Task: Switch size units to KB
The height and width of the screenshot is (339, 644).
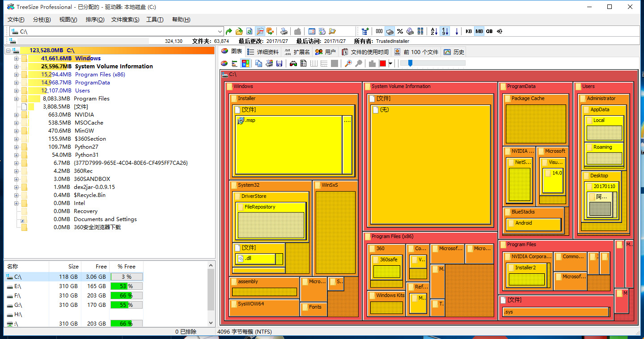Action: pos(469,31)
